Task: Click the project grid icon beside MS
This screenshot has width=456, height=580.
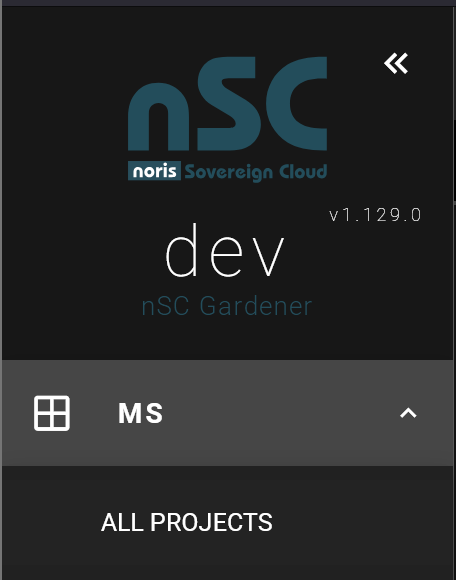Action: [52, 413]
